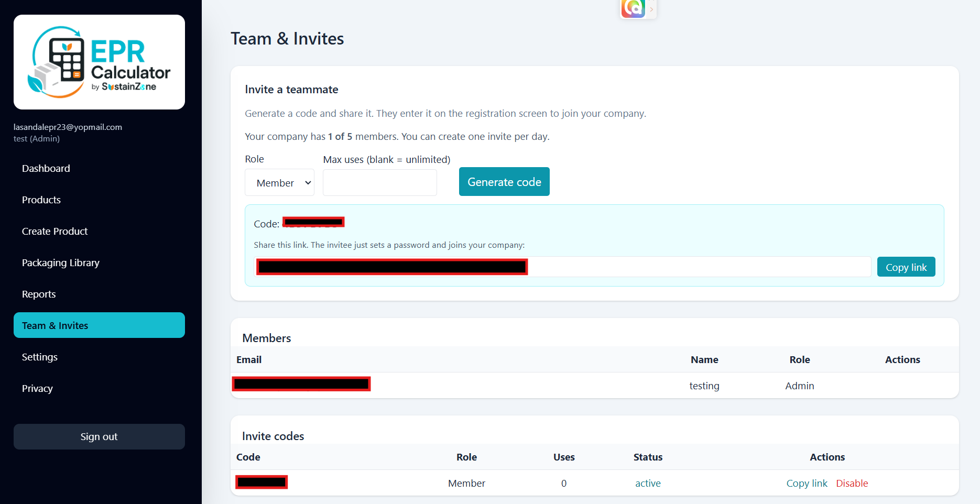Open the Reports section

click(39, 294)
